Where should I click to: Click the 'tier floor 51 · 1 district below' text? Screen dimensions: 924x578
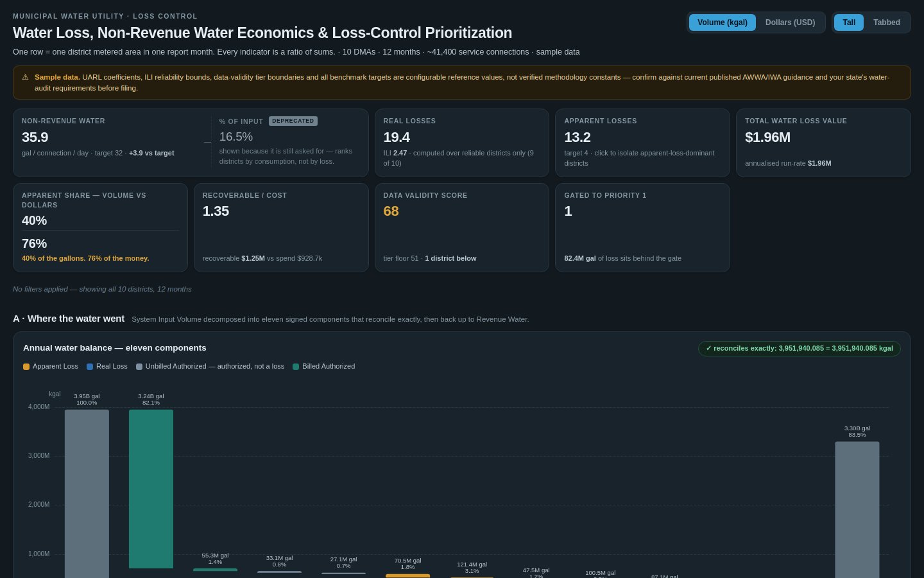tap(430, 258)
